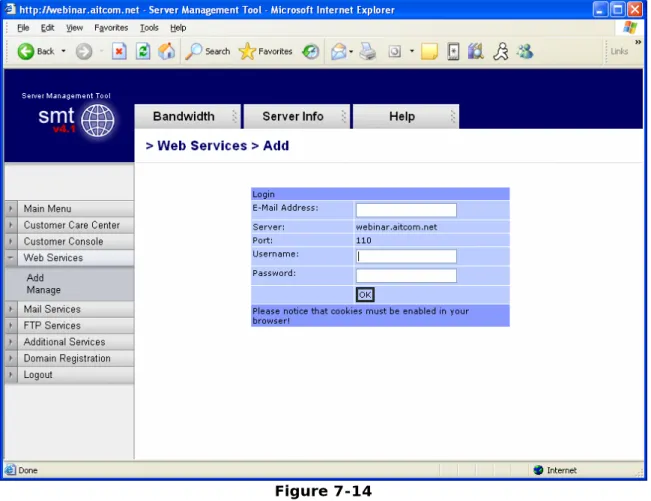Click the OK button in Login form

[365, 295]
